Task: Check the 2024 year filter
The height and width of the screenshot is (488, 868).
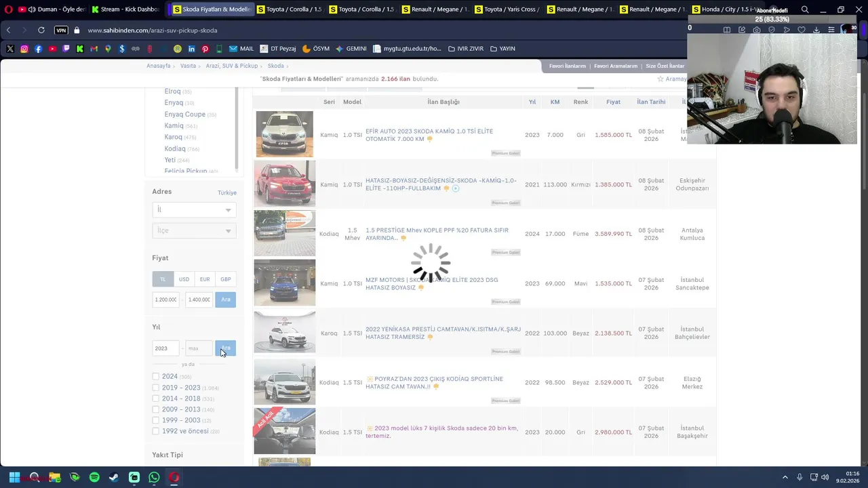Action: [x=156, y=377]
